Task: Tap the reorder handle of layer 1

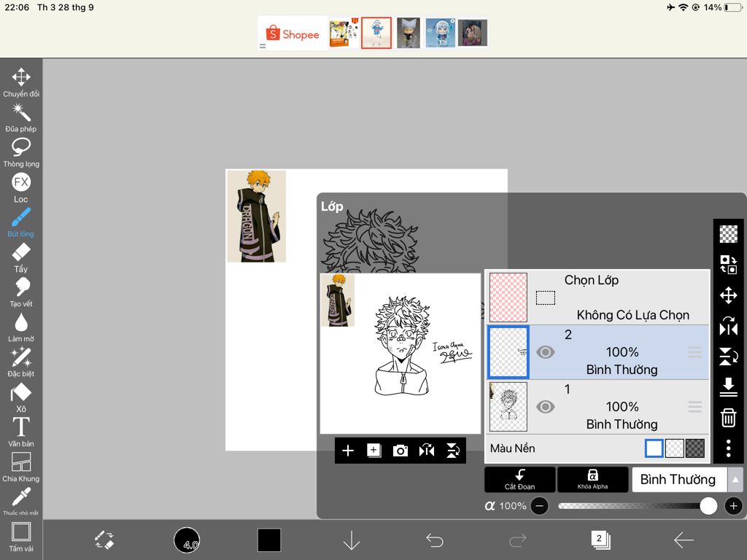Action: (x=695, y=407)
